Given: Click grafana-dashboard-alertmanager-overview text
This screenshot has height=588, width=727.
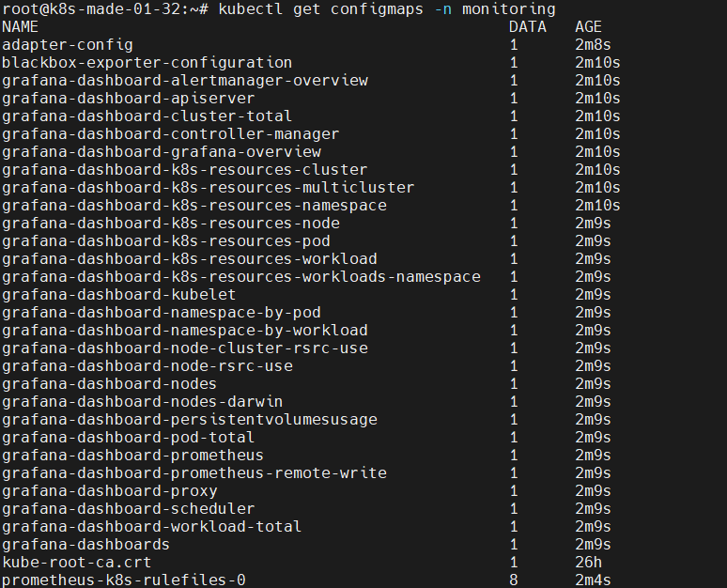Looking at the screenshot, I should pyautogui.click(x=185, y=80).
